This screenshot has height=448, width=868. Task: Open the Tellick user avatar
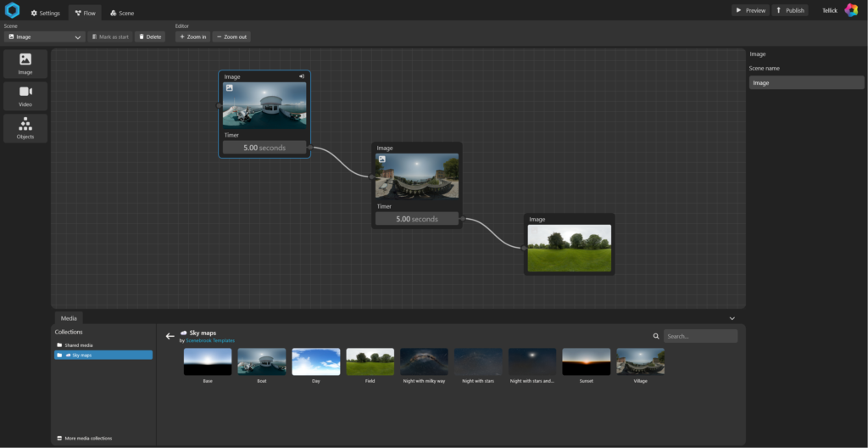coord(851,10)
